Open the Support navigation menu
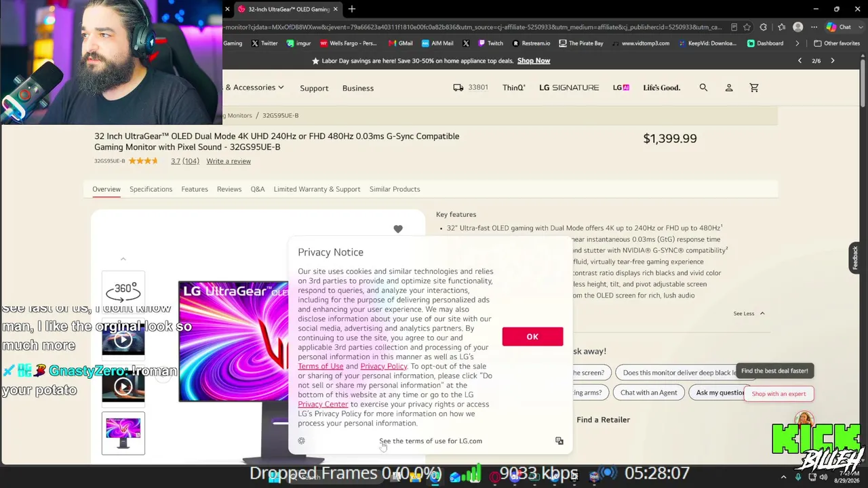Viewport: 868px width, 488px height. (314, 88)
